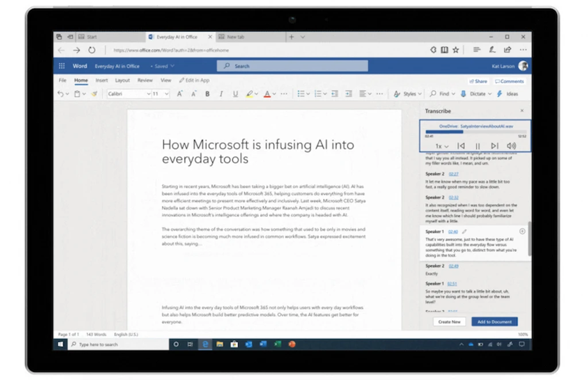The image size is (588, 380).
Task: Expand the Saved status dropdown
Action: [x=172, y=67]
